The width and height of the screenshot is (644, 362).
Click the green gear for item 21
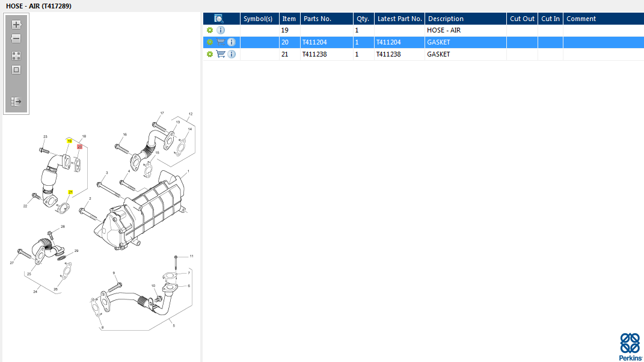pyautogui.click(x=210, y=54)
